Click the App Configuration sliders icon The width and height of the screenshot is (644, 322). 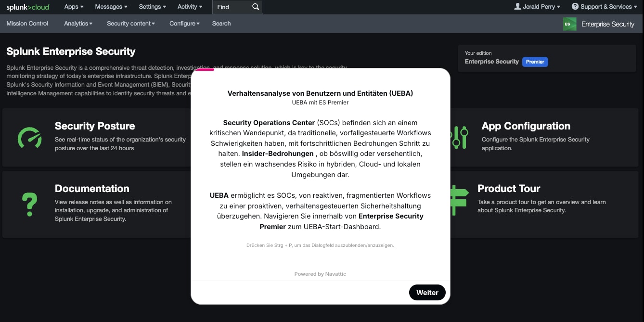(460, 138)
